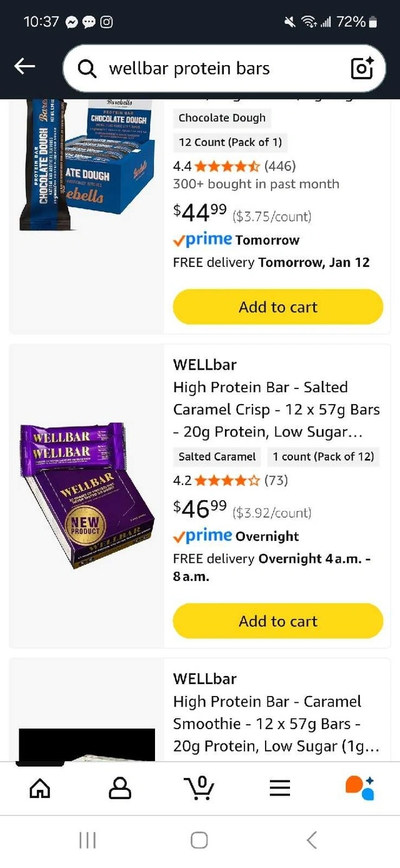Open the account profile tab
400x868 pixels.
coord(120,788)
